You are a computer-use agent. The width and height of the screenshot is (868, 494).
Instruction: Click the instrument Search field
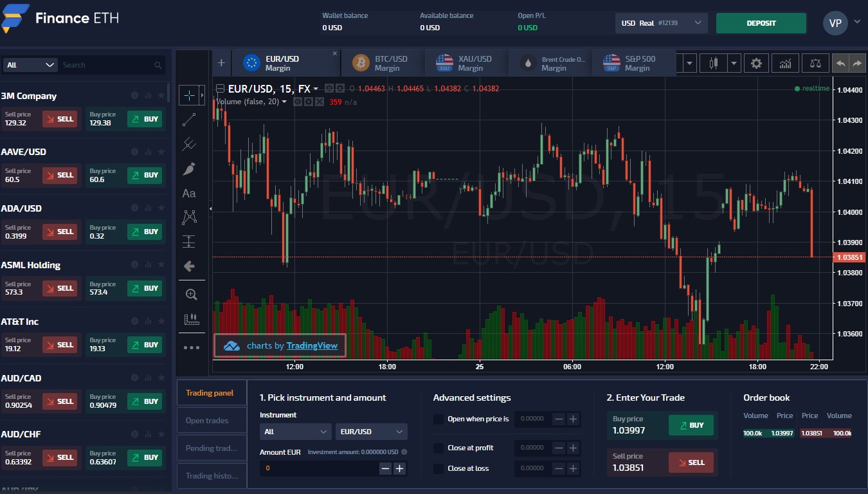point(106,65)
